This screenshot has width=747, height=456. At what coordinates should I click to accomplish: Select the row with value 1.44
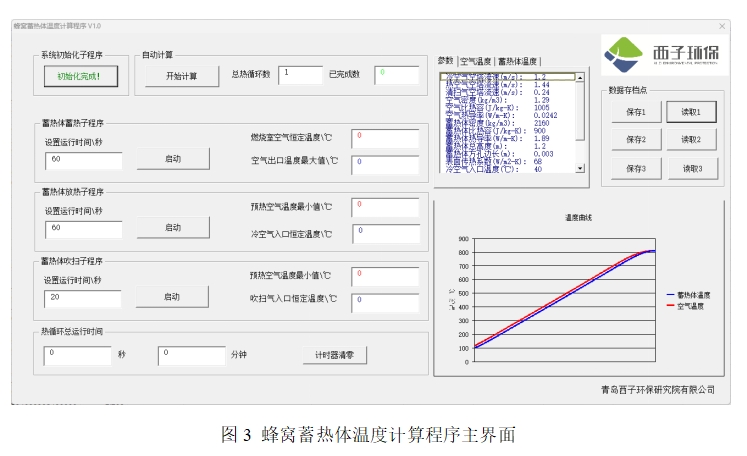tap(508, 84)
